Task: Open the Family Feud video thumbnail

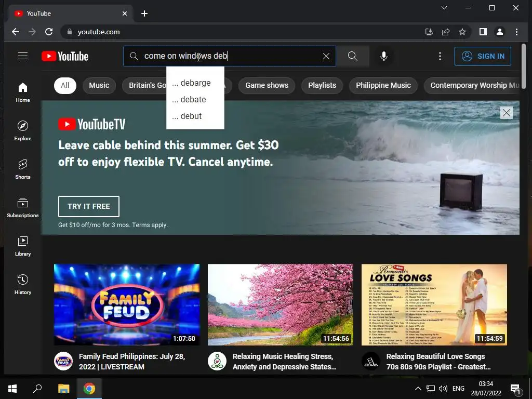Action: (127, 304)
